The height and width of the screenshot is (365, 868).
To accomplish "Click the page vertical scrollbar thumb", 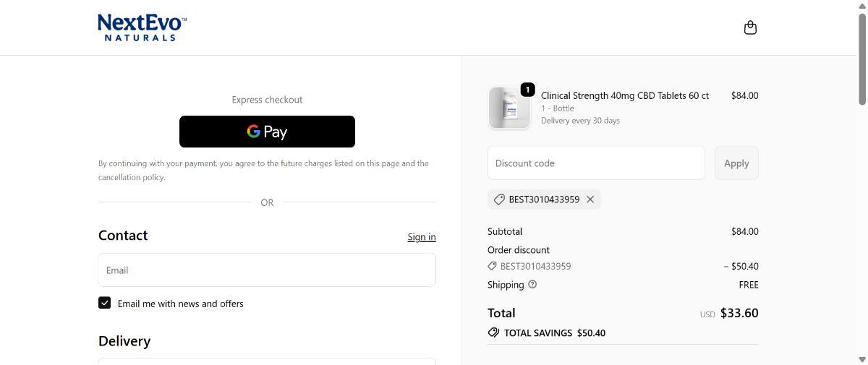I will coord(861,58).
